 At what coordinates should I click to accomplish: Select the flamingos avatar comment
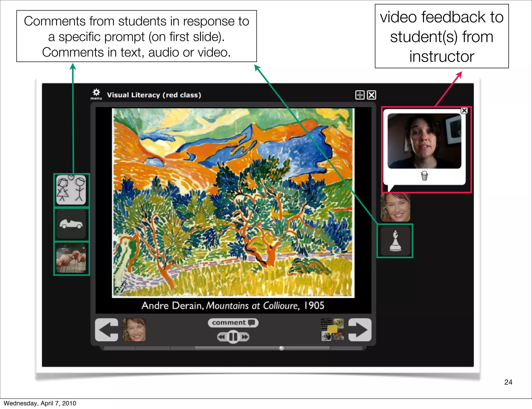tap(71, 258)
